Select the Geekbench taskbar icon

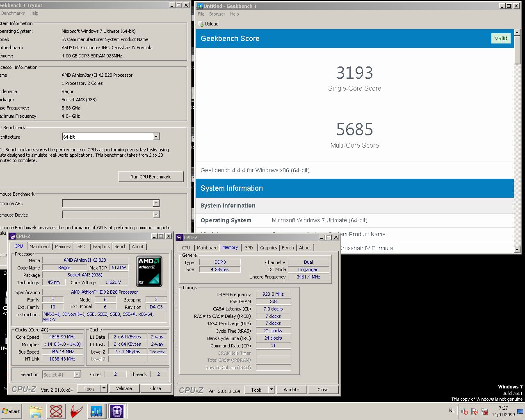pos(96,411)
